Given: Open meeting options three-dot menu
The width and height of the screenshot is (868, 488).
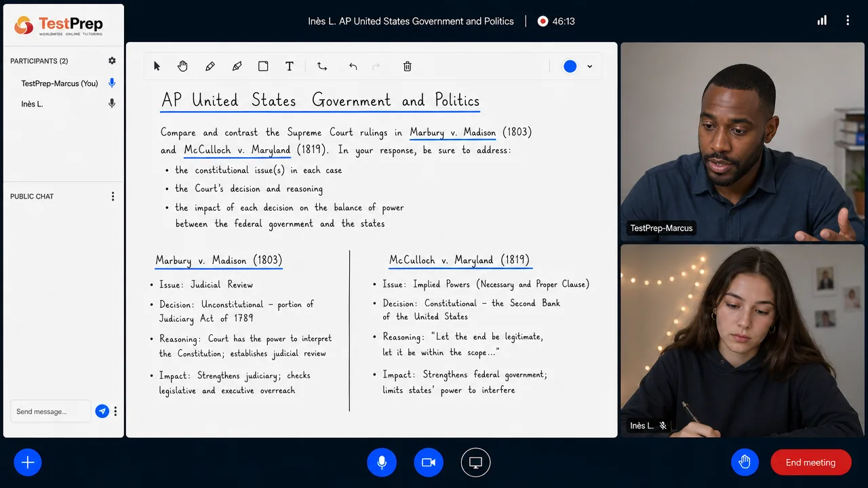Looking at the screenshot, I should 848,20.
